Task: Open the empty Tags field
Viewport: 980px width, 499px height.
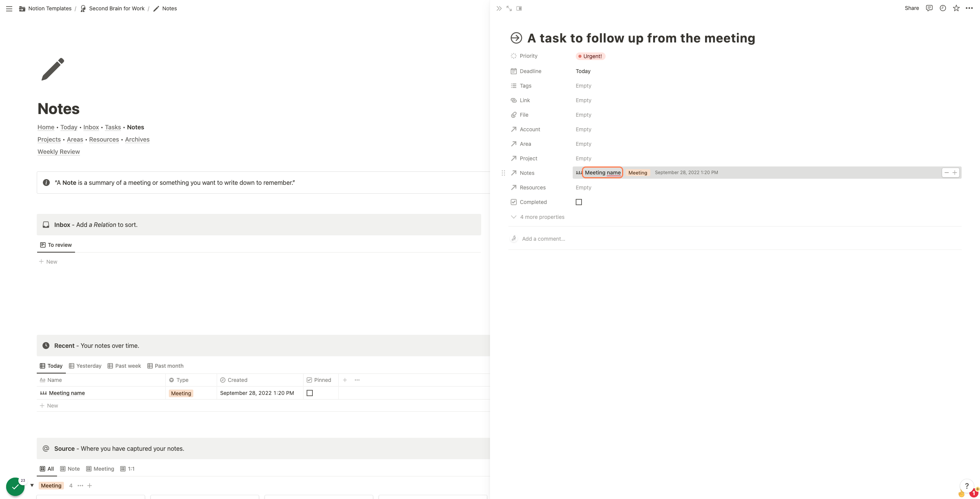Action: coord(583,86)
